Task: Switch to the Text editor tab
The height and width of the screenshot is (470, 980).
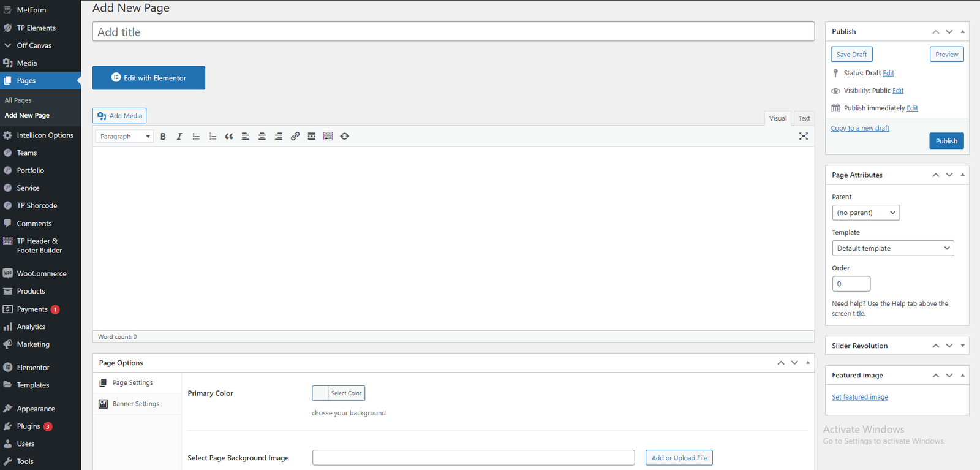Action: (804, 118)
